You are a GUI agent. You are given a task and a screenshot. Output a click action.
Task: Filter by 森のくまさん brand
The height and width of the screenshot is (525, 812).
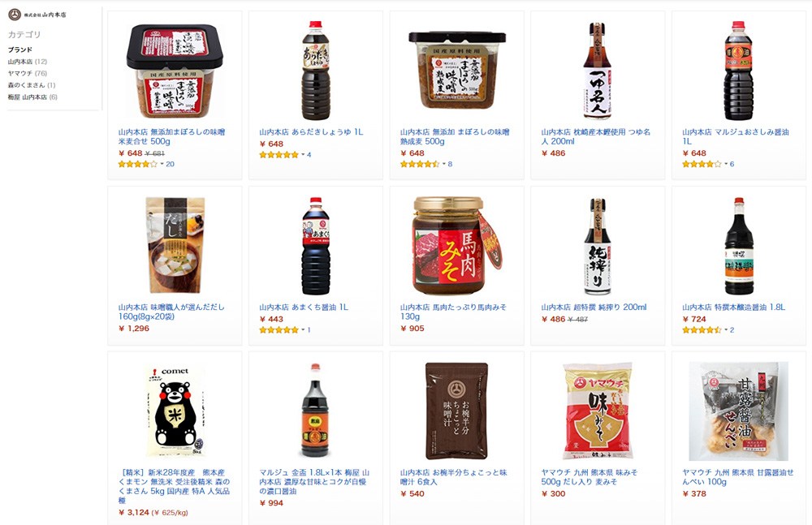(32, 85)
